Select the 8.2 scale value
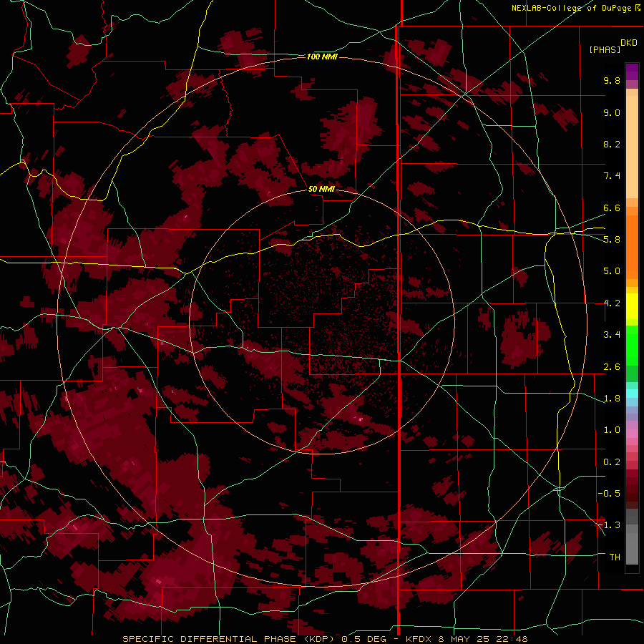 tap(612, 144)
